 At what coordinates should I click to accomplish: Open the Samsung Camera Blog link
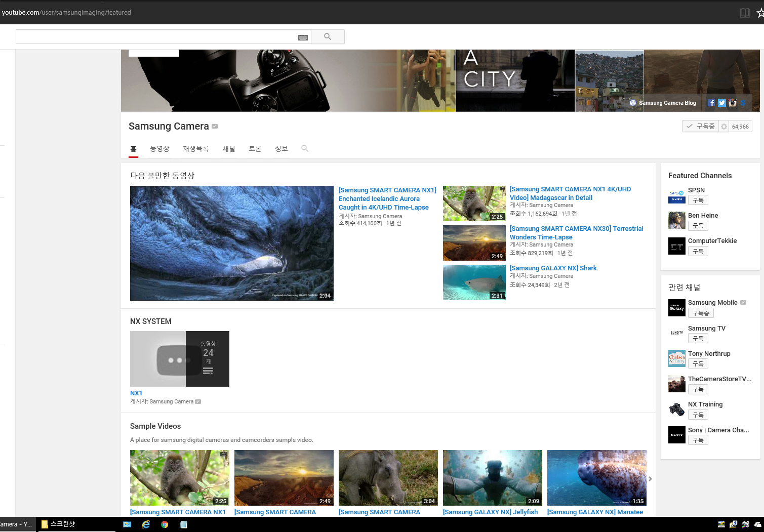point(667,103)
